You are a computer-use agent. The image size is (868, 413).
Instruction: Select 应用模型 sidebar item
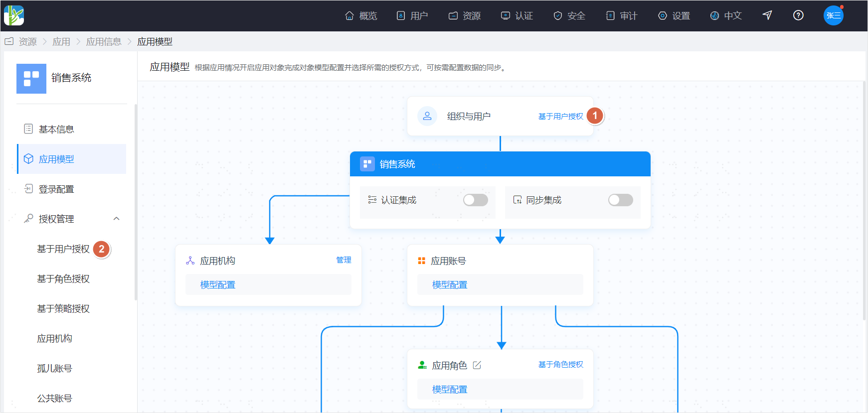72,159
